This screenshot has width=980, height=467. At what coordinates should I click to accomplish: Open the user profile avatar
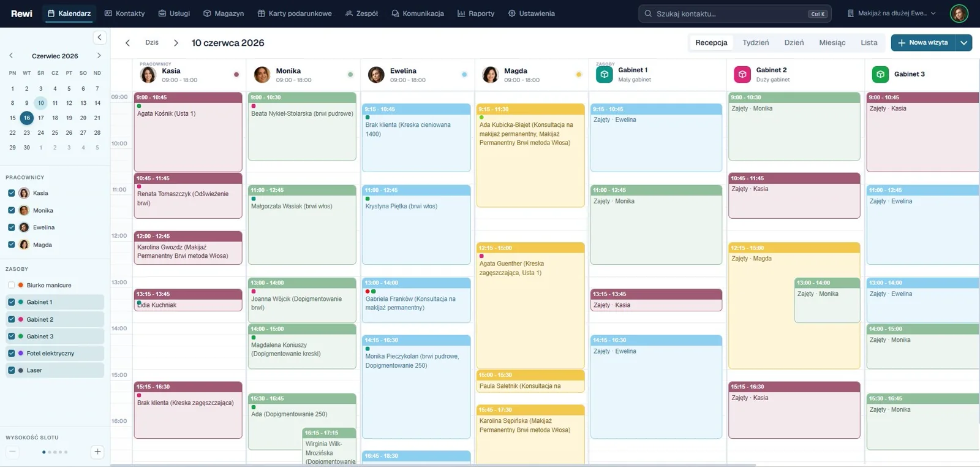coord(959,13)
